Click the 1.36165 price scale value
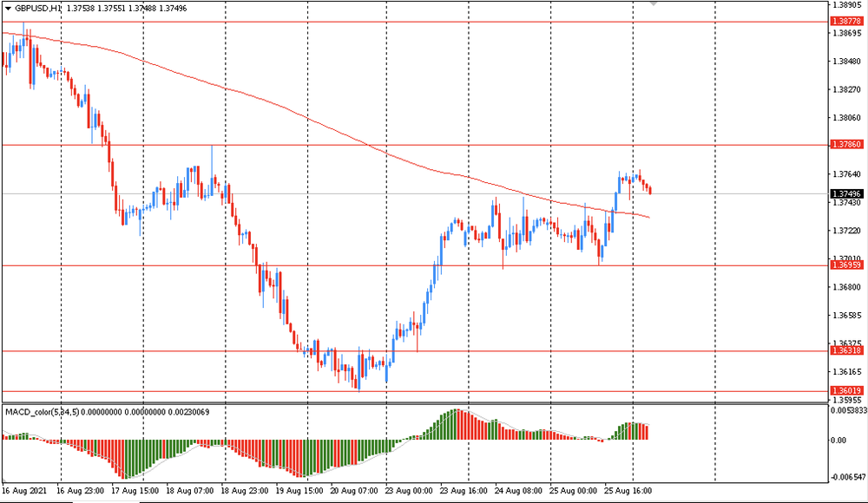This screenshot has width=868, height=503. [847, 372]
